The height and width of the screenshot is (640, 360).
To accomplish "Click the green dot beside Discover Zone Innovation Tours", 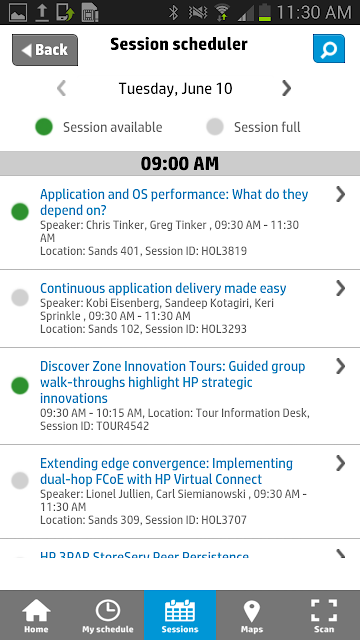I will click(20, 385).
